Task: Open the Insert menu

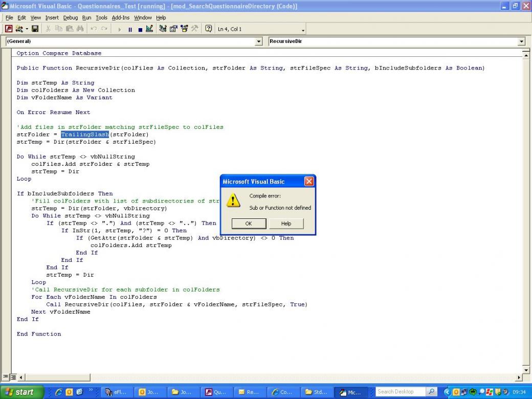Action: pos(52,17)
